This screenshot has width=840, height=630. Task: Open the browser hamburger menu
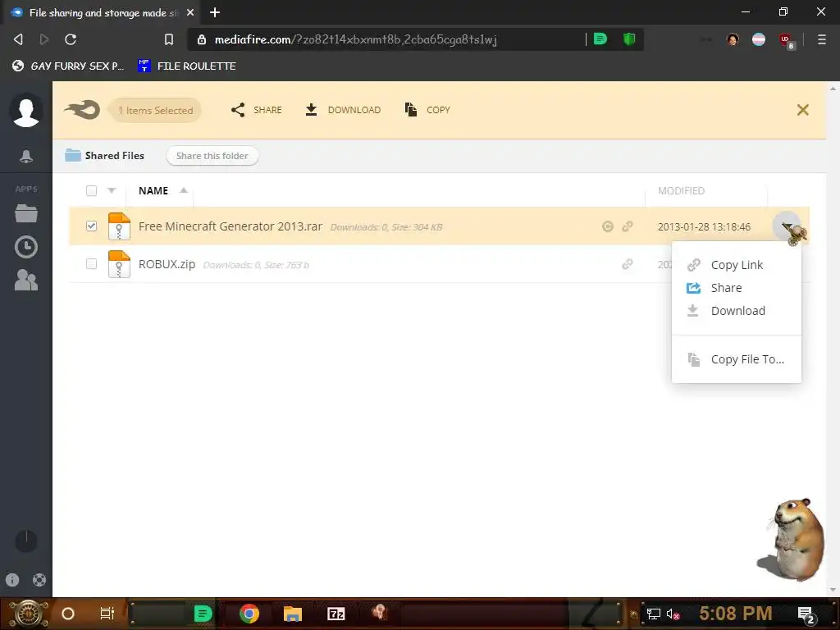tap(821, 39)
